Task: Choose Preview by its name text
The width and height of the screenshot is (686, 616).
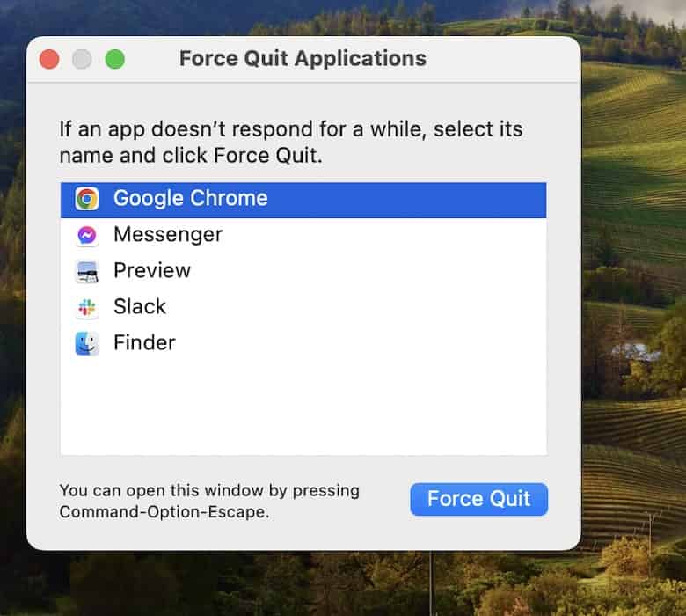Action: click(151, 271)
